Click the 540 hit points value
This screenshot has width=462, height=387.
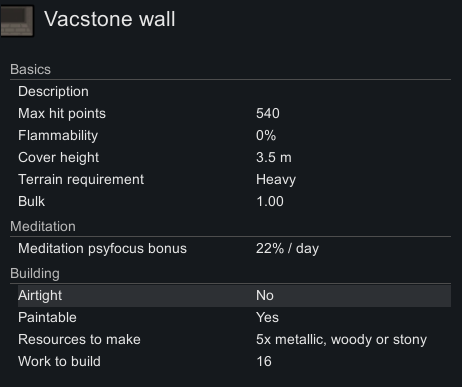[268, 113]
